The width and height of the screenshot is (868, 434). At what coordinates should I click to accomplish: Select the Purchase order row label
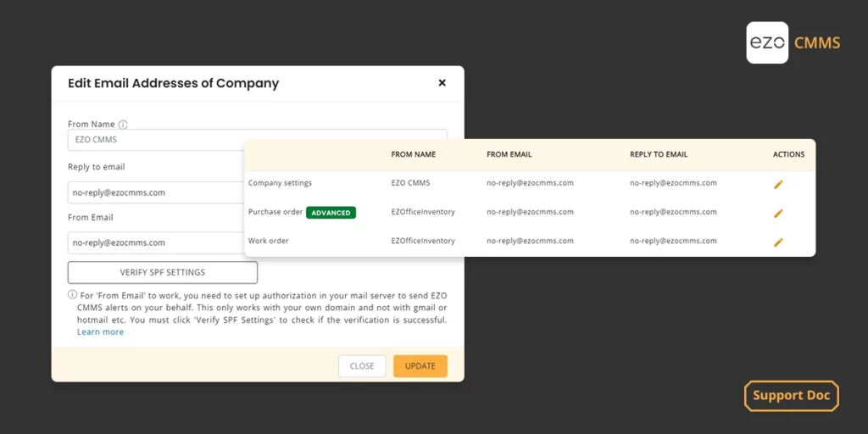point(275,212)
